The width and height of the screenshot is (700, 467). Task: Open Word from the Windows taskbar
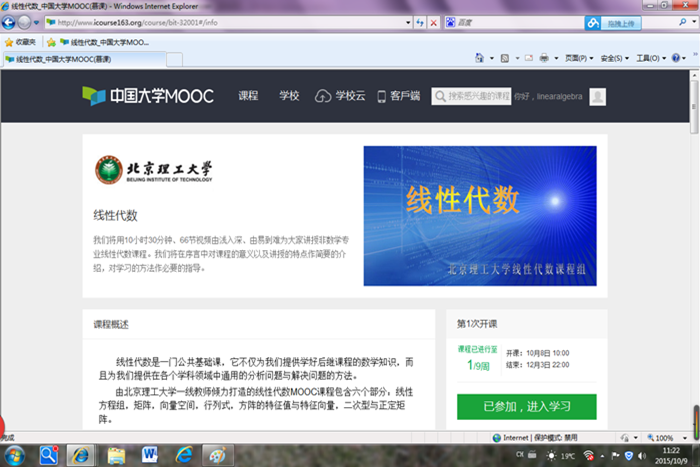tap(151, 455)
